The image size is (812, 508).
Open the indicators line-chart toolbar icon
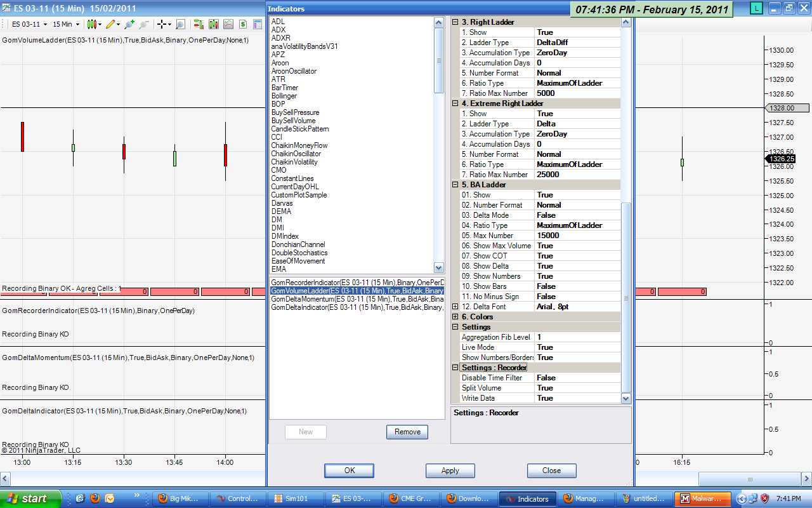pos(228,24)
